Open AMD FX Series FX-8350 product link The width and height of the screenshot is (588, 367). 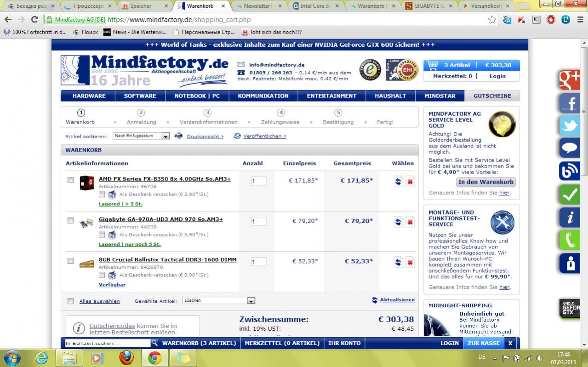(x=165, y=179)
